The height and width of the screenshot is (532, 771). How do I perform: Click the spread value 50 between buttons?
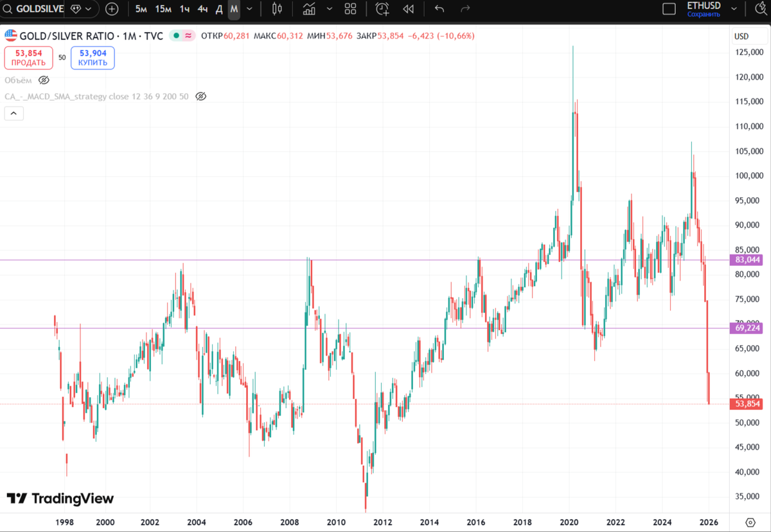62,57
